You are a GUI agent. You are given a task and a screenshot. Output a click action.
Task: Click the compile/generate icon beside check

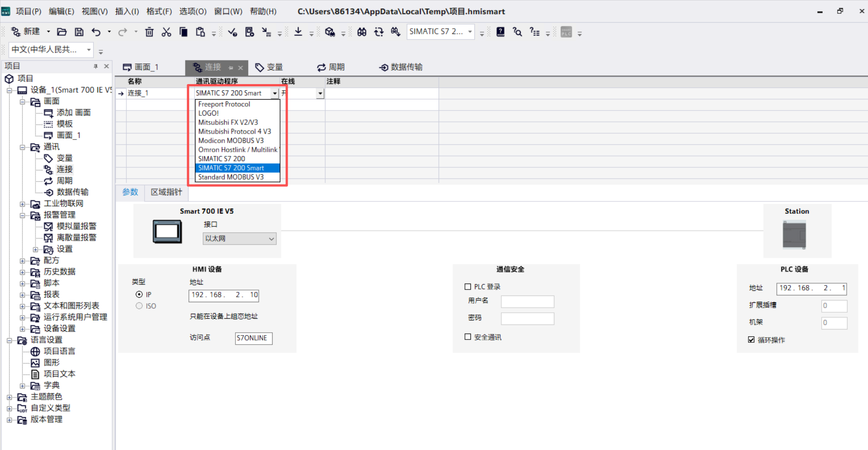[249, 32]
